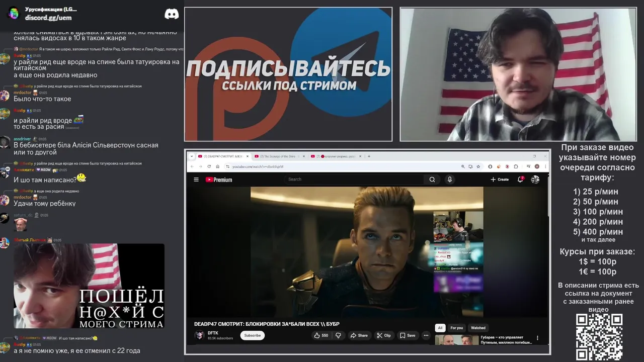Viewport: 644px width, 362px height.
Task: Click the QR code for the video document
Action: (x=599, y=336)
